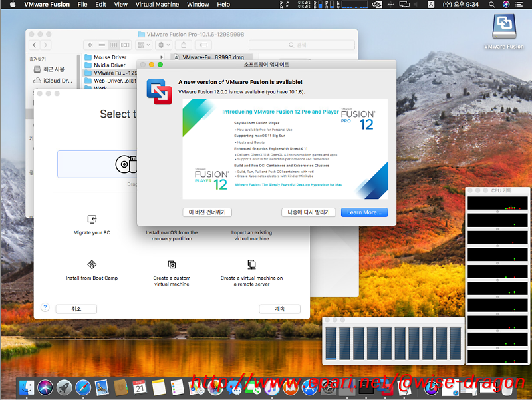Click the Learn More... button
This screenshot has width=532, height=400.
(364, 212)
